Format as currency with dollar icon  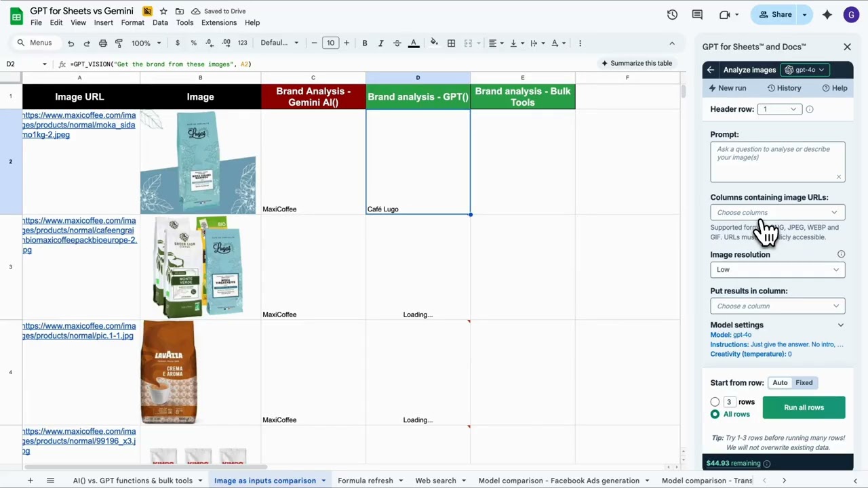point(178,43)
